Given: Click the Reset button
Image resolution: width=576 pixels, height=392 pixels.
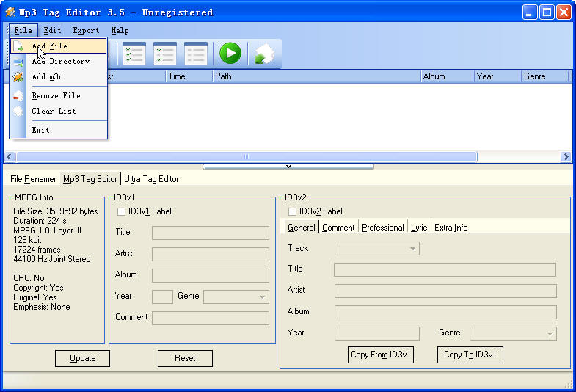Looking at the screenshot, I should (x=185, y=358).
